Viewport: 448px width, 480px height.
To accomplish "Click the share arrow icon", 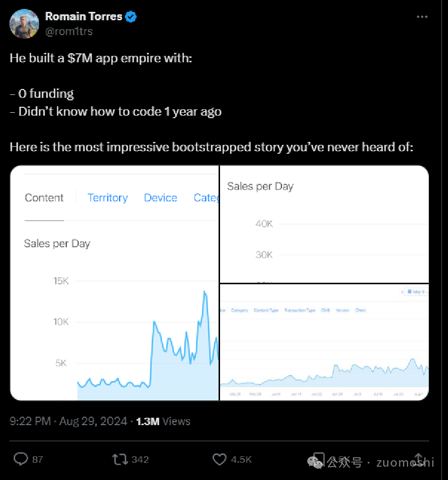I will coord(418,459).
